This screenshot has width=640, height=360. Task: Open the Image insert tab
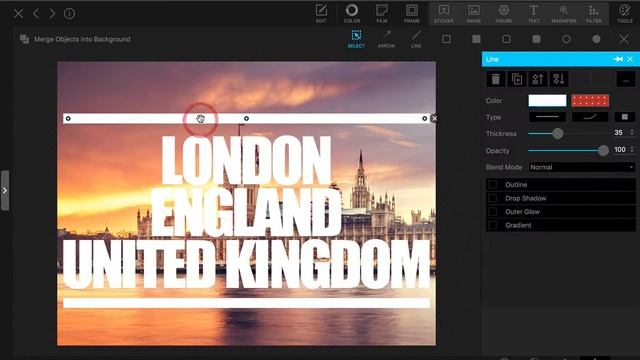coord(473,13)
